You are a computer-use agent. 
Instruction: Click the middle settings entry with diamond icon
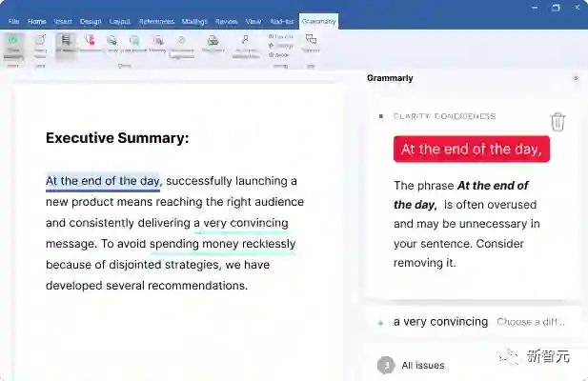pos(281,46)
